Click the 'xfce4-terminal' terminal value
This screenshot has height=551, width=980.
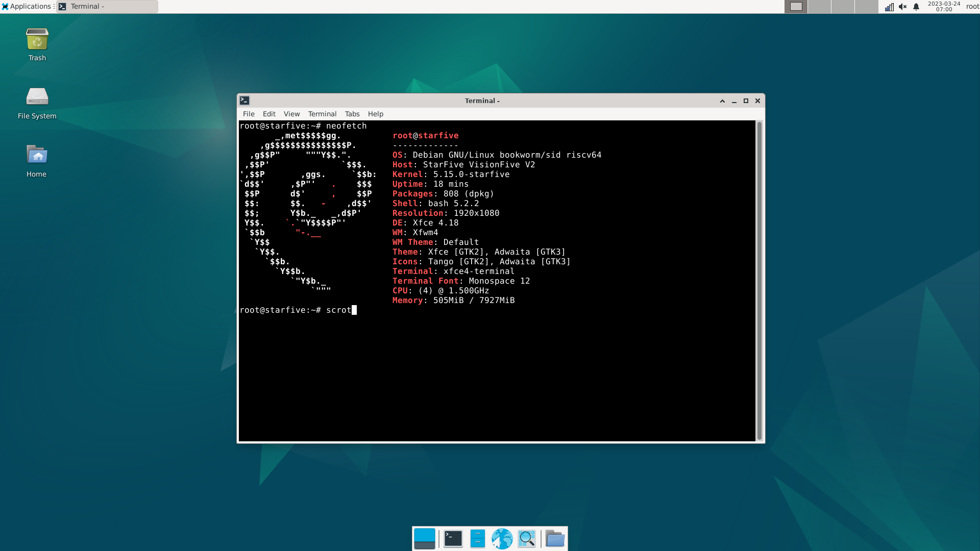pos(479,271)
